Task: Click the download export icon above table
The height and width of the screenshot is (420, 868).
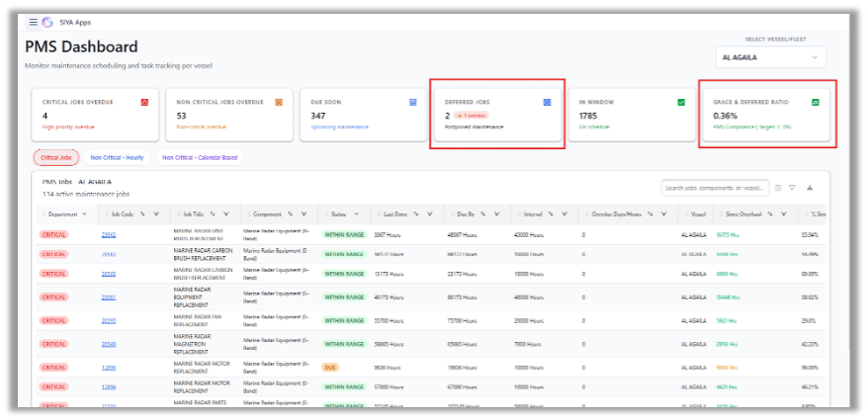Action: [810, 188]
